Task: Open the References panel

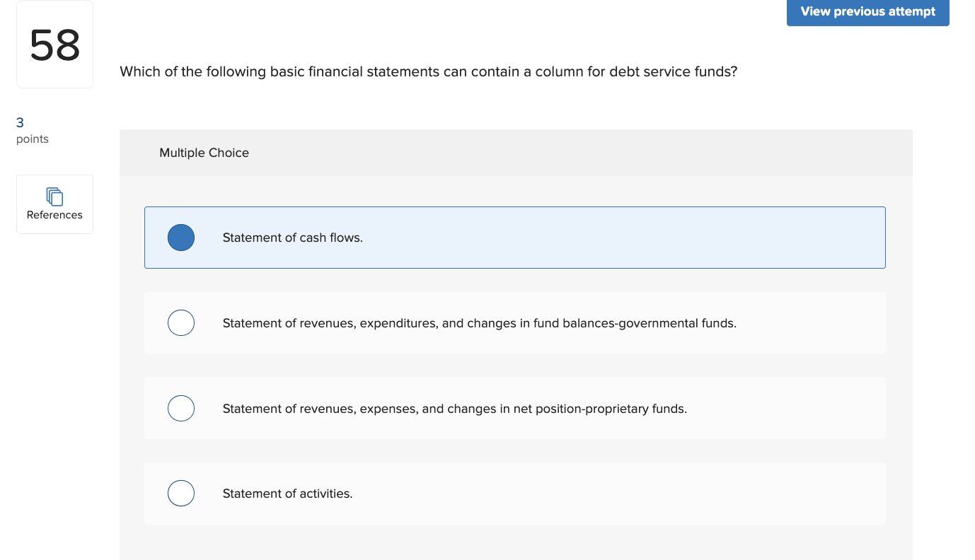Action: (54, 204)
